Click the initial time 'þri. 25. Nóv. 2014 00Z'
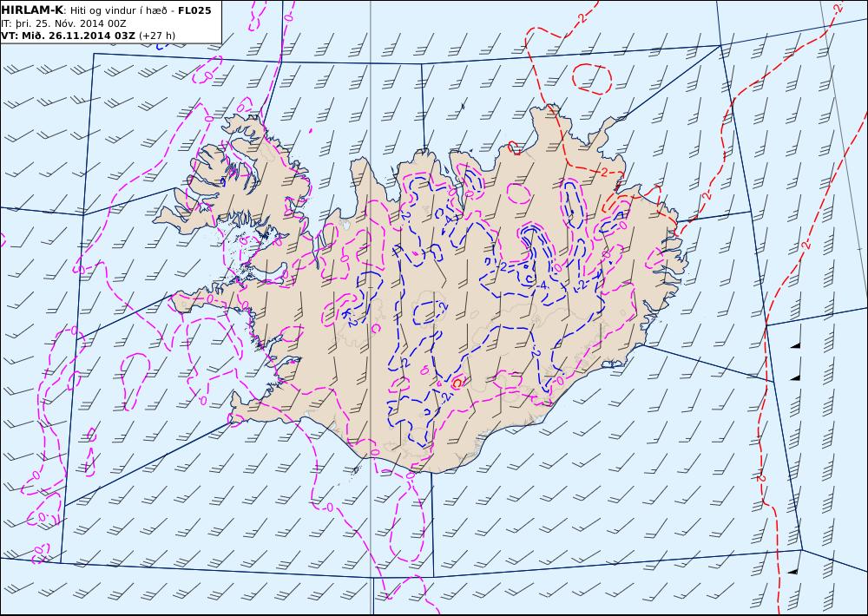The image size is (868, 616). 69,23
